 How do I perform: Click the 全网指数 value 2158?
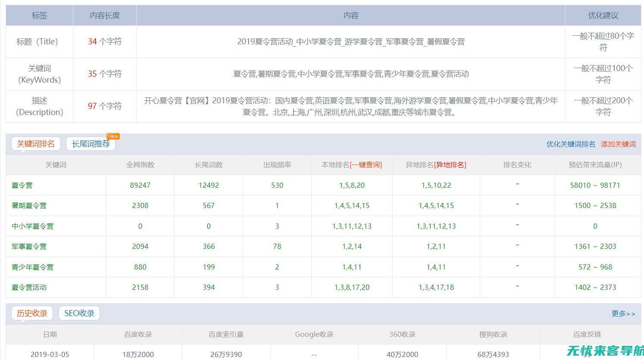click(x=140, y=287)
